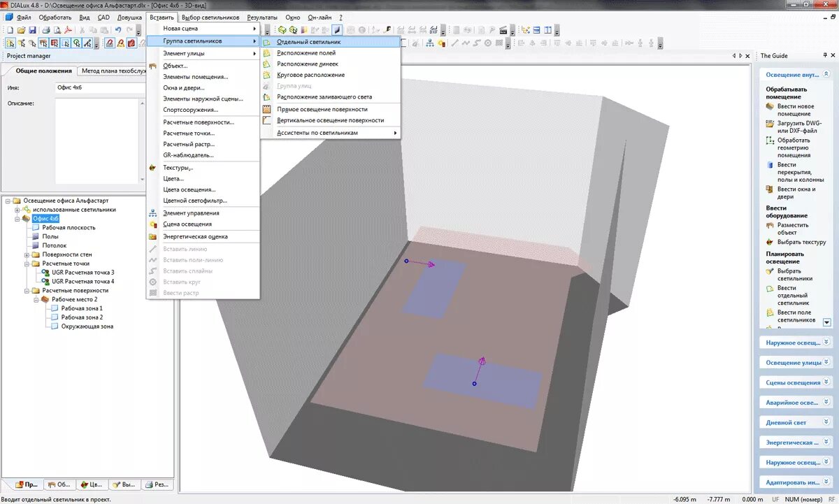Click the 3D view toolbar icon
This screenshot has width=839, height=504.
(337, 30)
